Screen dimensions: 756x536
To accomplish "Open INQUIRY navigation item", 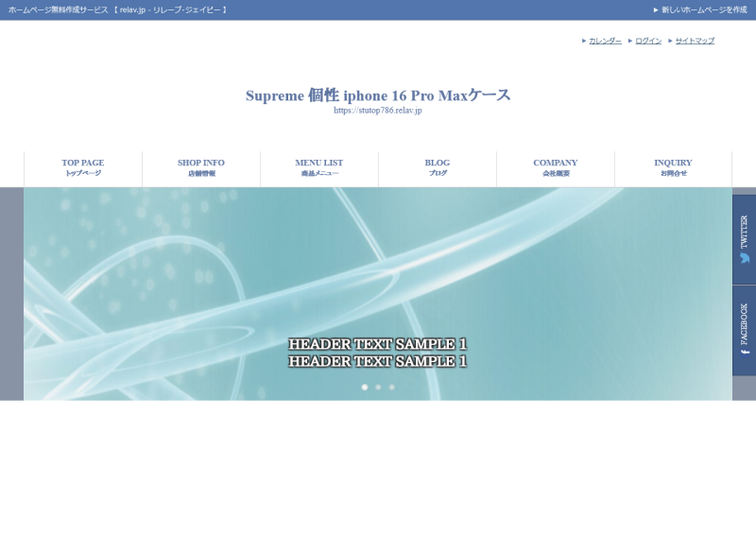I will pos(673,167).
